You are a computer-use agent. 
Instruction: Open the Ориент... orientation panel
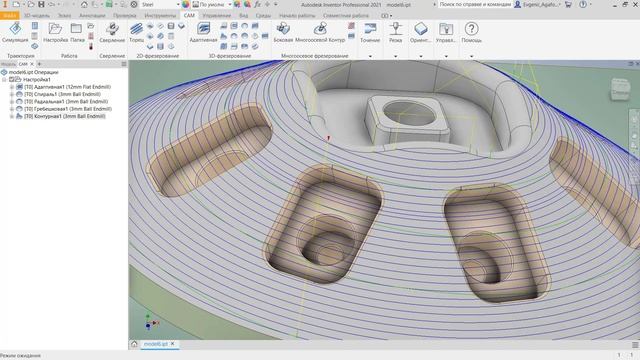[x=420, y=33]
